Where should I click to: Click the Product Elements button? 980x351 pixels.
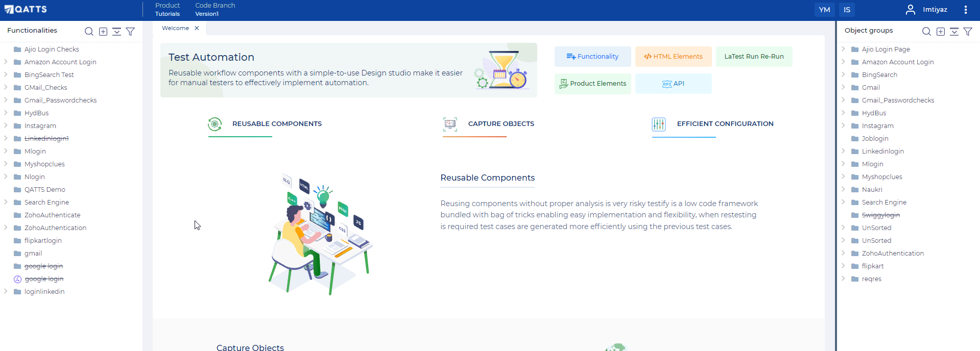coord(593,84)
